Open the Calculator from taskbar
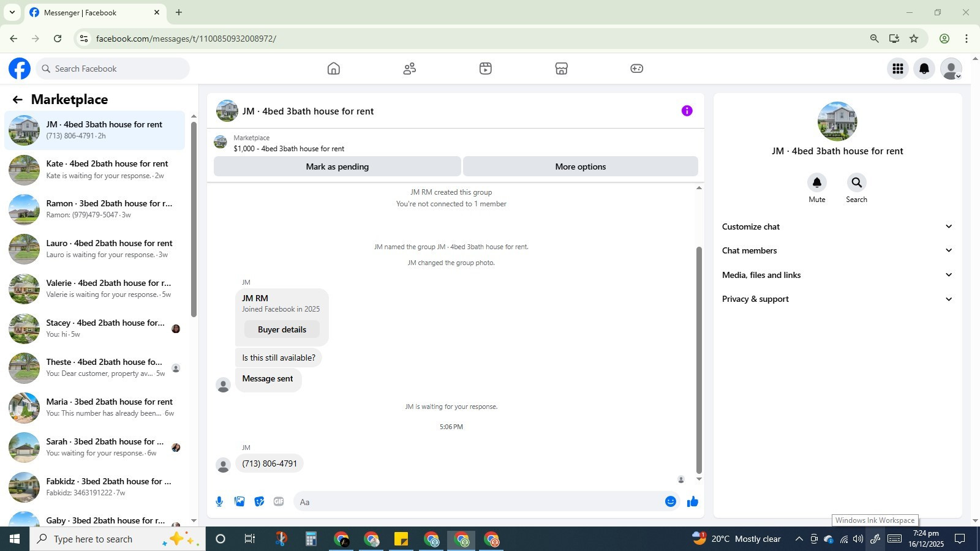 (x=311, y=539)
